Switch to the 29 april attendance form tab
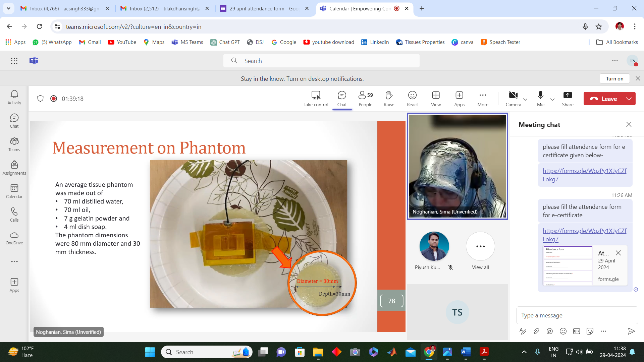 264,8
